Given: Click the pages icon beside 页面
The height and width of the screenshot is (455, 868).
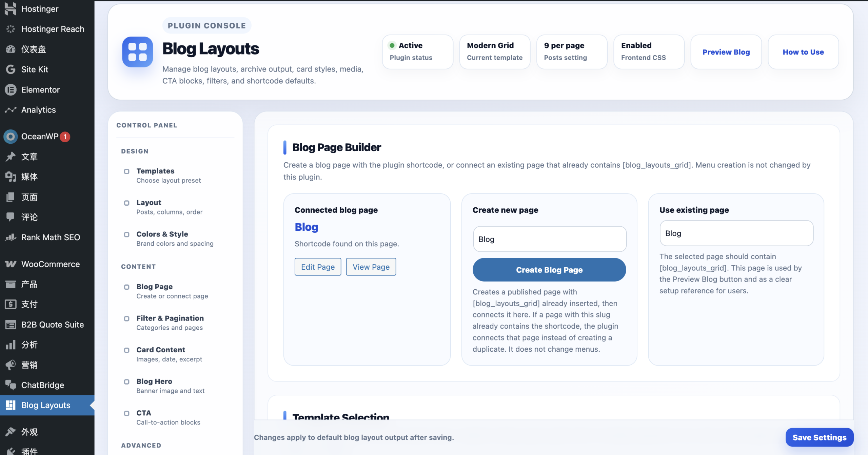Looking at the screenshot, I should [11, 197].
